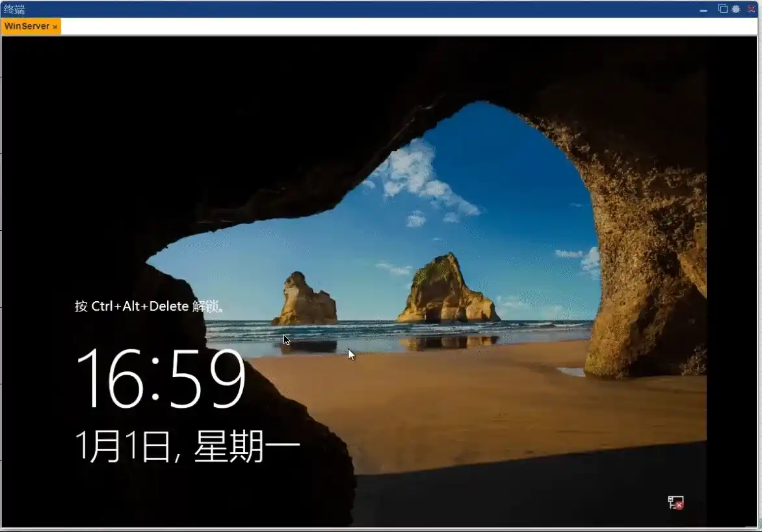Click the 16:59 lock screen clock

[161, 379]
